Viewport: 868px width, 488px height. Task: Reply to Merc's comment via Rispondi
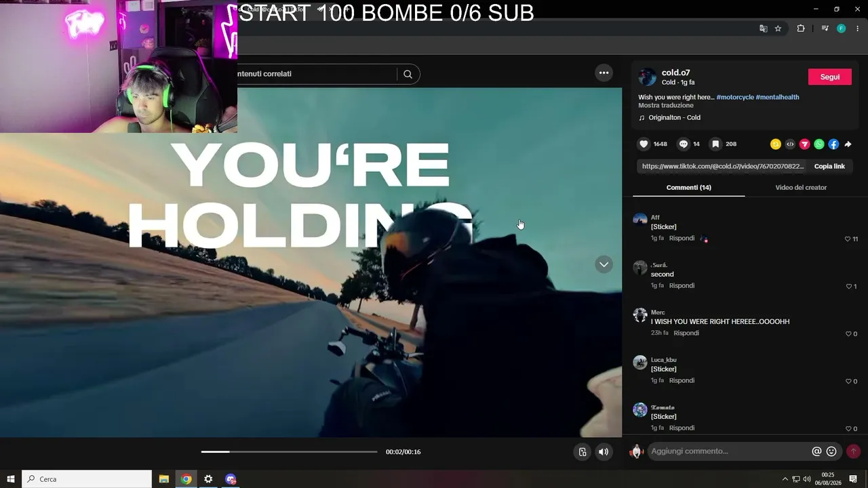(686, 333)
